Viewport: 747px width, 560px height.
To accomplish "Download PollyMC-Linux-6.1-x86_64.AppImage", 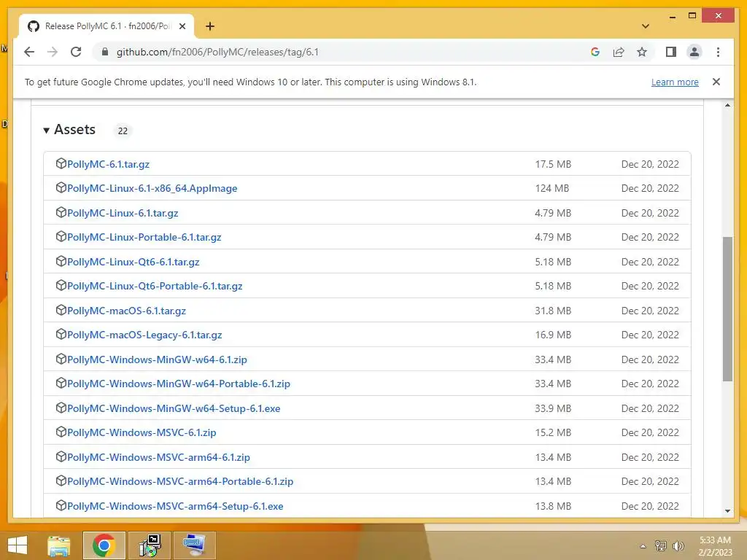I will coord(152,189).
